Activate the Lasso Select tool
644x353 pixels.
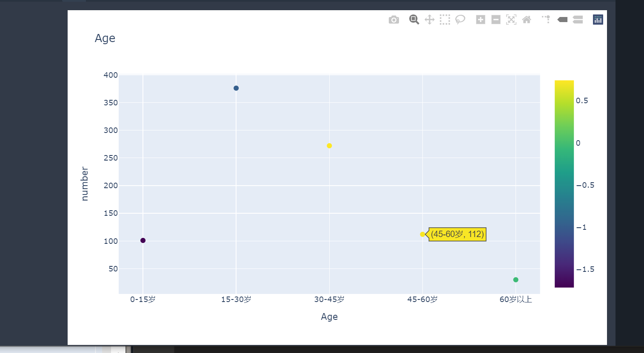pyautogui.click(x=460, y=20)
